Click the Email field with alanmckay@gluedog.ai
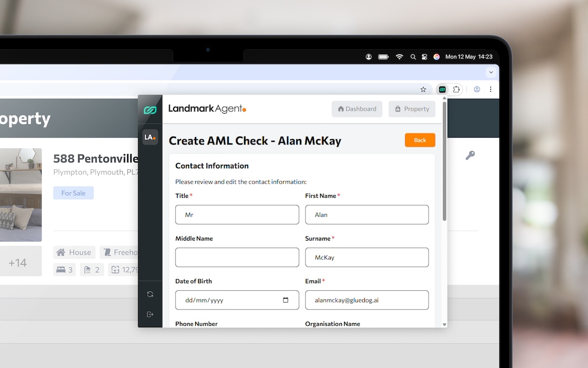Viewport: 588px width, 368px height. coord(367,300)
